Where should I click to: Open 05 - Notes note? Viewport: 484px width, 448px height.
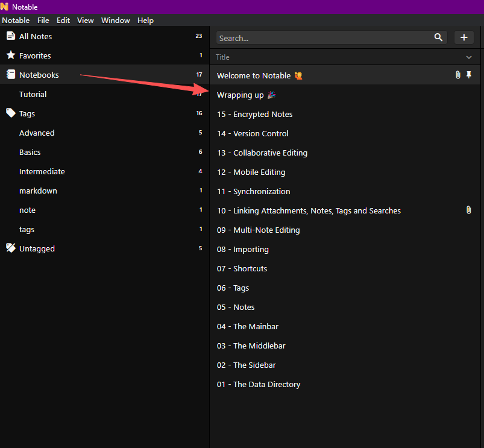(x=345, y=307)
